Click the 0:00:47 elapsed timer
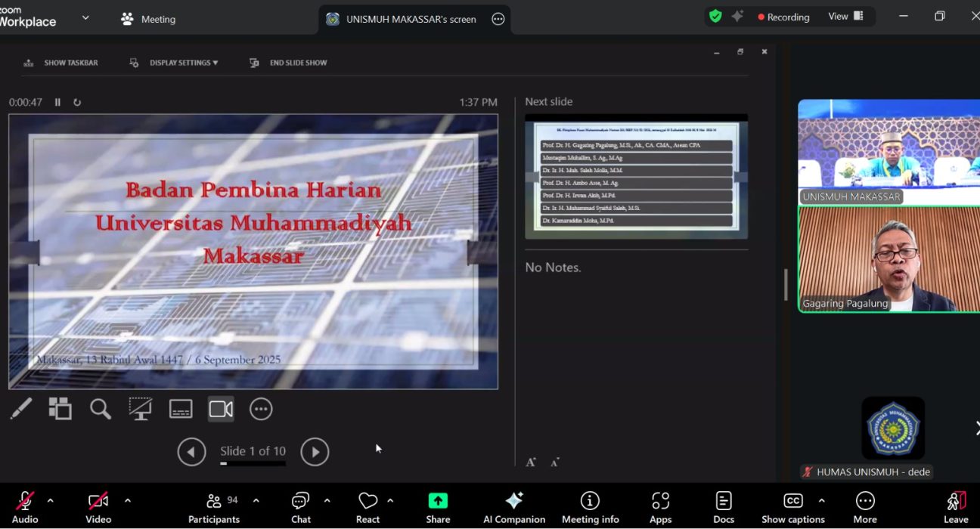Viewport: 980px width, 529px height. pos(26,102)
